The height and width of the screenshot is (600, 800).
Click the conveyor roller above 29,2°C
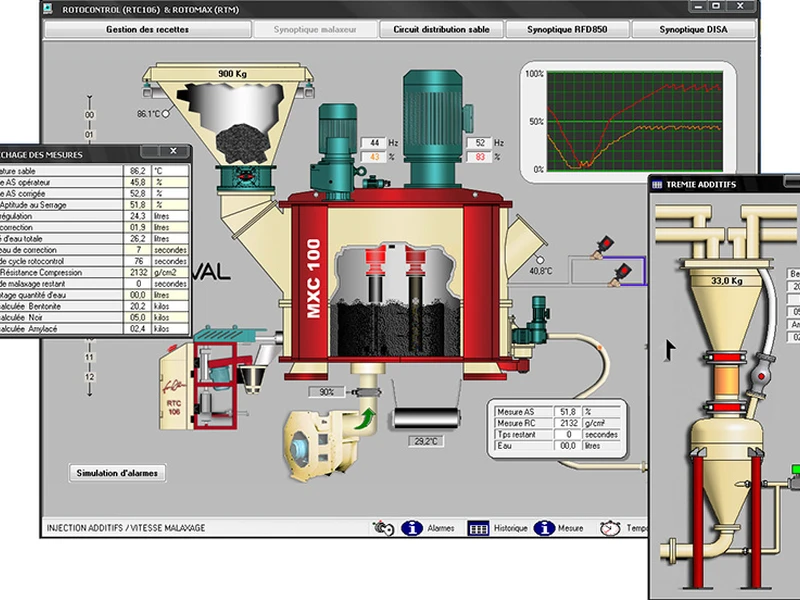point(426,419)
